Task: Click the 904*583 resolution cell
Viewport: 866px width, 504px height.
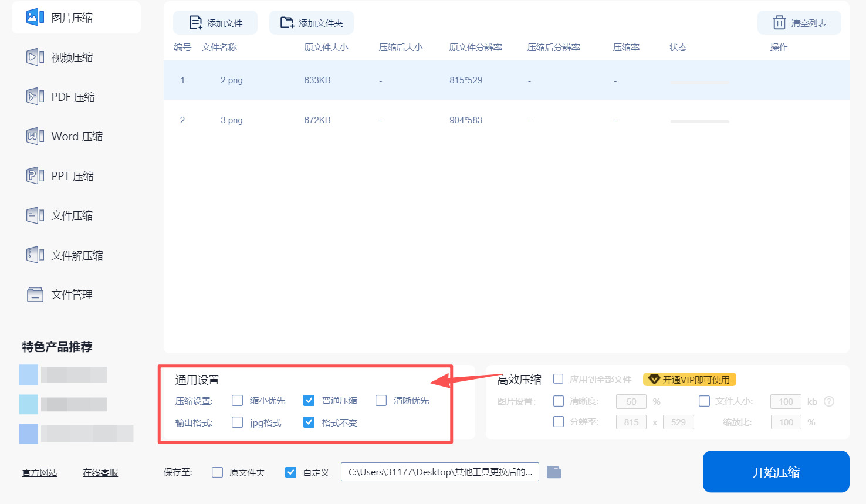Action: [466, 120]
